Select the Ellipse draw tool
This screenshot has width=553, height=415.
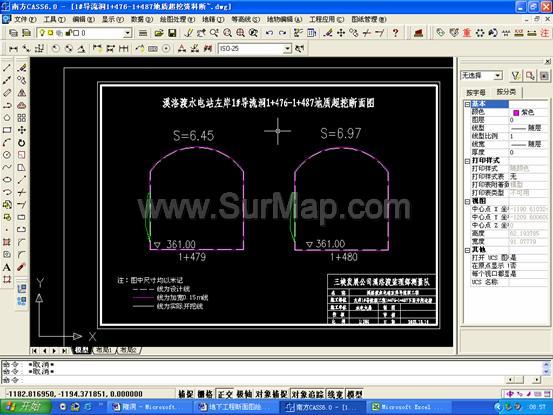pyautogui.click(x=7, y=180)
